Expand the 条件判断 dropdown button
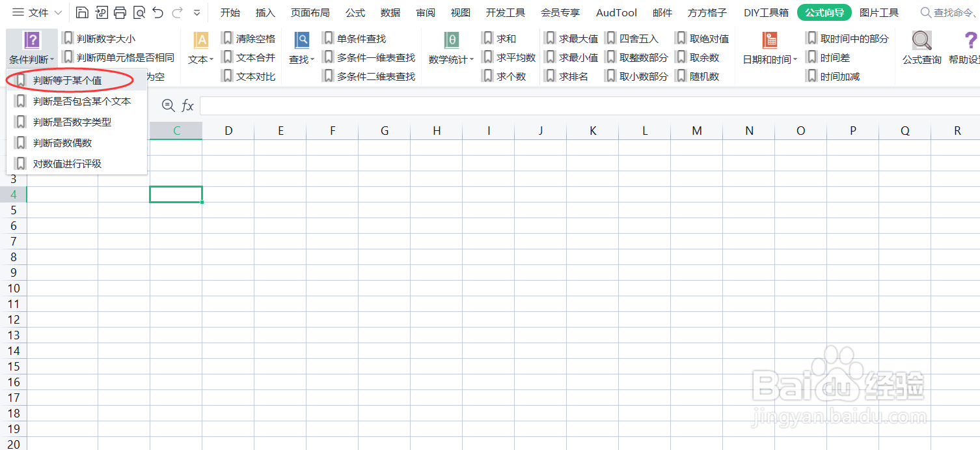This screenshot has width=980, height=450. pyautogui.click(x=32, y=48)
